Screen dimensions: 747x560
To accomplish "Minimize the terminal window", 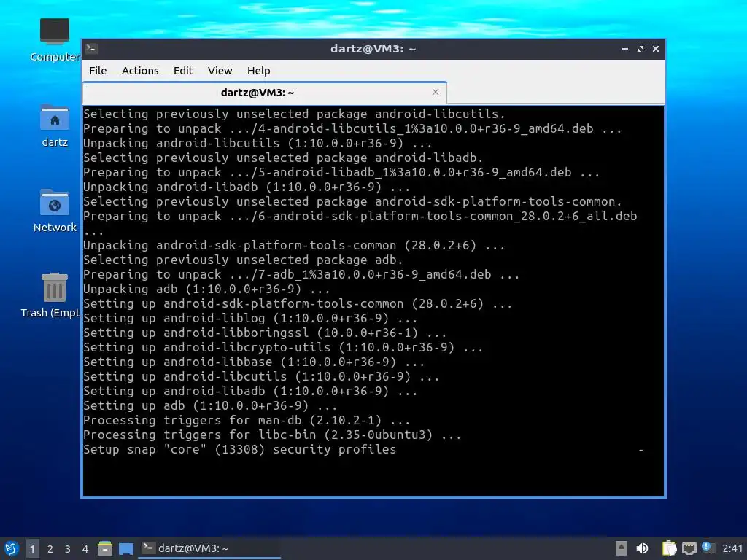I will click(x=625, y=49).
